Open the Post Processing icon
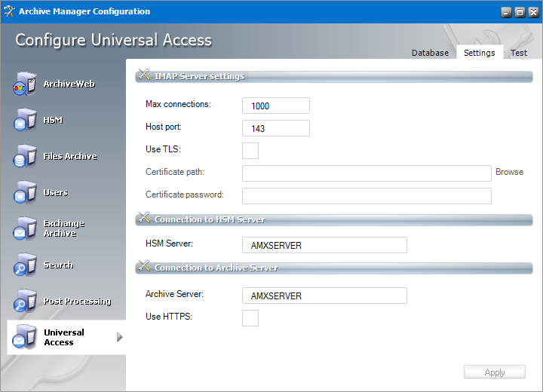The height and width of the screenshot is (392, 543). pos(24,302)
